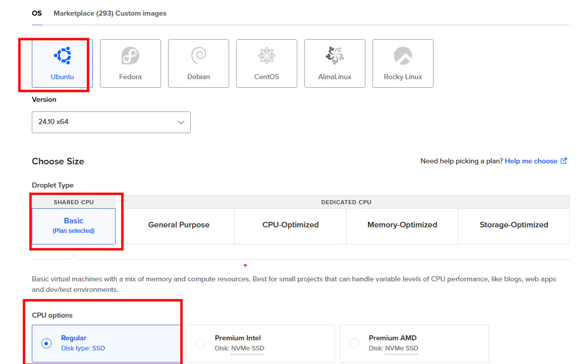This screenshot has width=588, height=364.
Task: Click the Help me choose link
Action: point(531,161)
